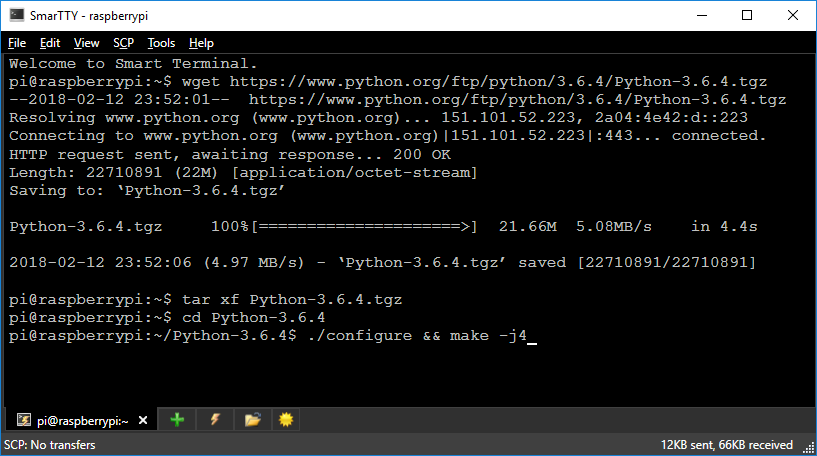Click the yellow sun/gear settings icon

pos(286,420)
